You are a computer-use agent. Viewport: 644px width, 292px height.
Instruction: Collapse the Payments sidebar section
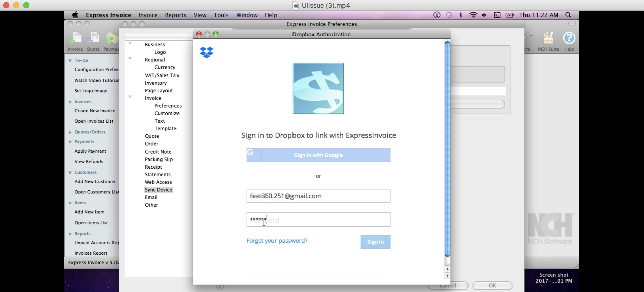70,142
